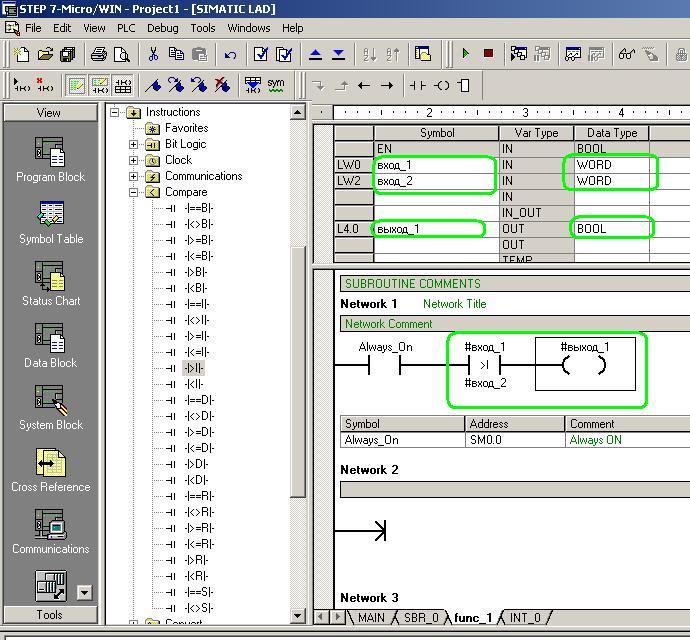This screenshot has height=640, width=690.
Task: Toggle the program comments (POU) view button
Action: point(77,85)
